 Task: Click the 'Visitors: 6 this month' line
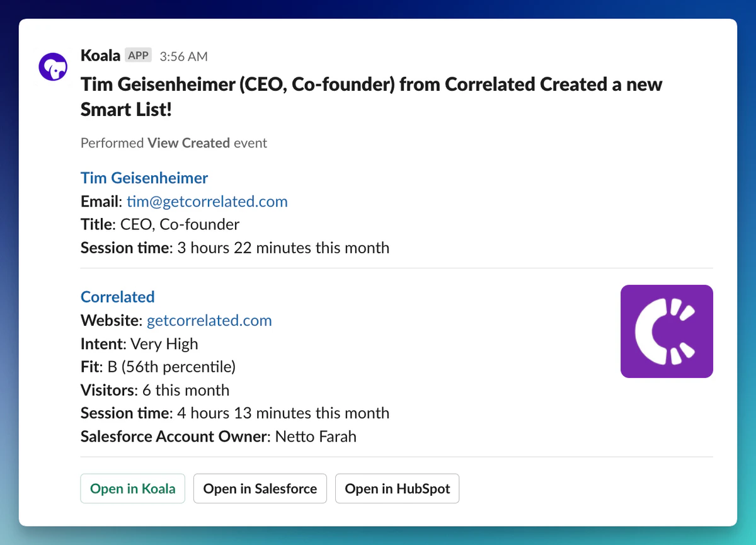click(x=155, y=390)
